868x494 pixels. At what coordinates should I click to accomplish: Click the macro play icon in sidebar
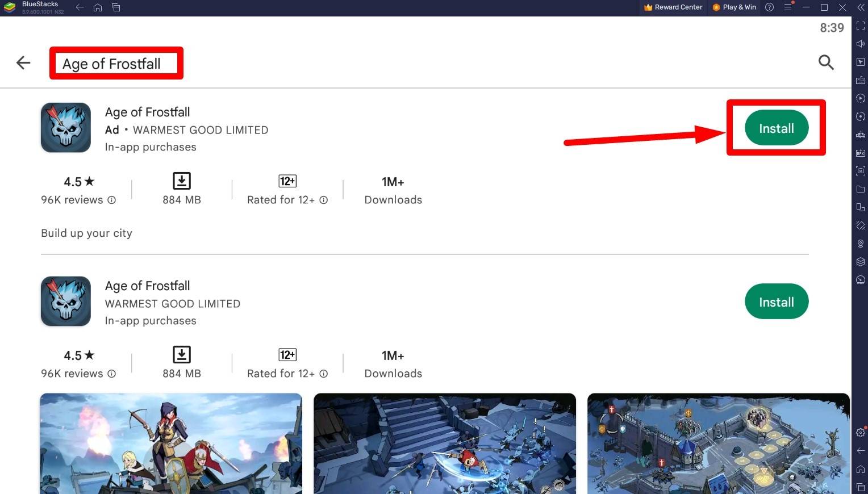point(861,98)
